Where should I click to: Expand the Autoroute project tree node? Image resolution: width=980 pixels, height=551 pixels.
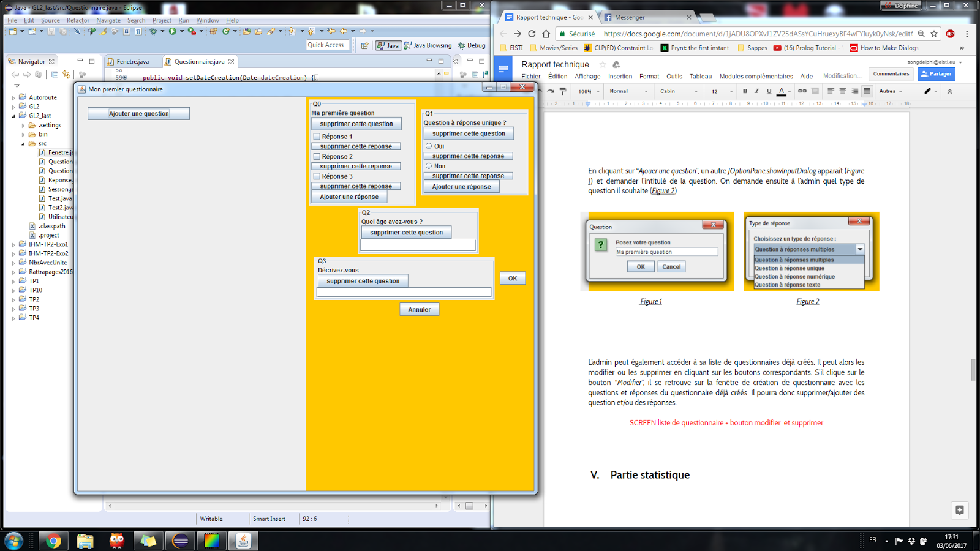(x=13, y=97)
